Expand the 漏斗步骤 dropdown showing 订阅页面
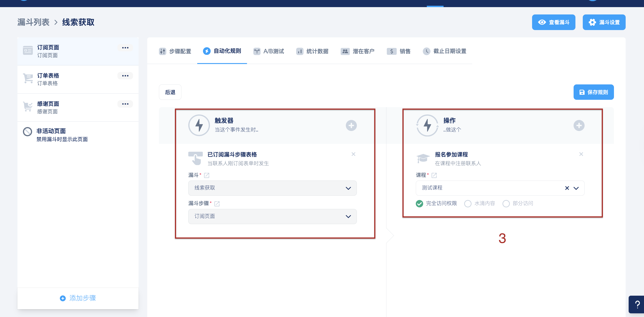The width and height of the screenshot is (644, 317). tap(272, 217)
